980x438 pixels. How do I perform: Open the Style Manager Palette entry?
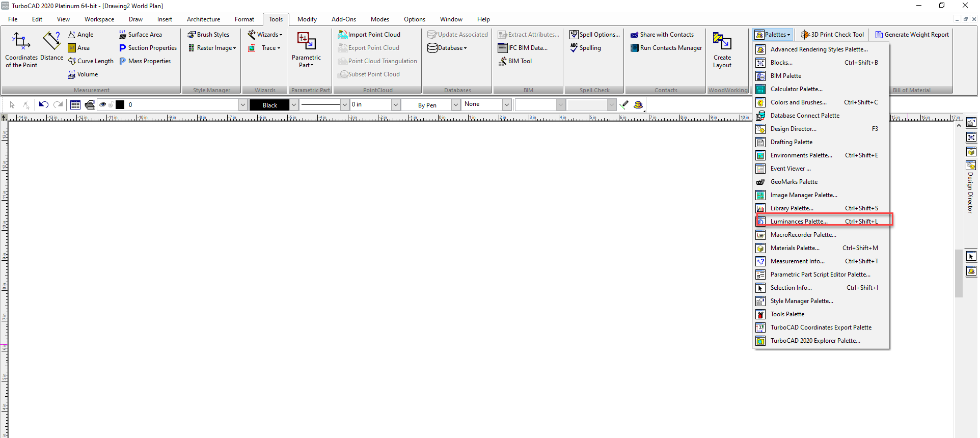[821, 301]
